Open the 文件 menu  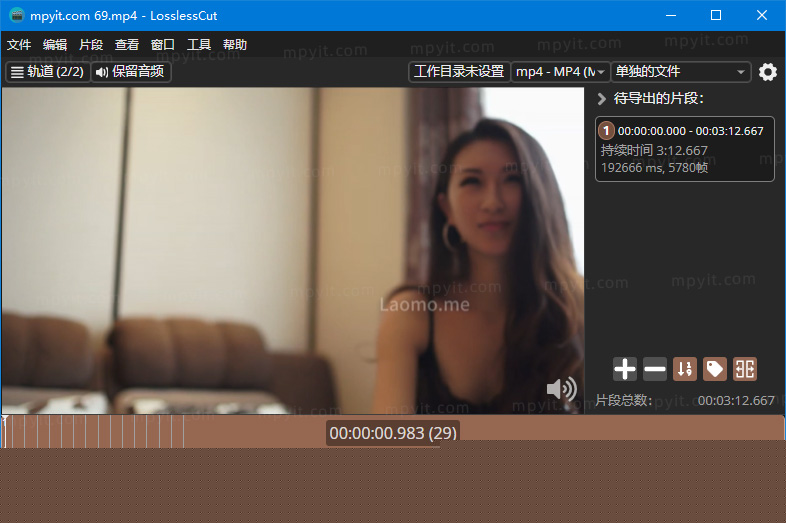tap(19, 45)
